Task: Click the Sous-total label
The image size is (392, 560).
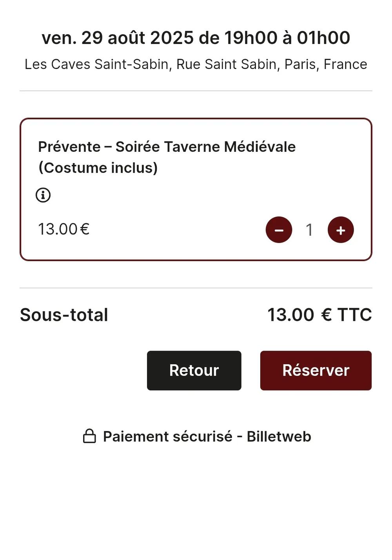Action: 64,315
